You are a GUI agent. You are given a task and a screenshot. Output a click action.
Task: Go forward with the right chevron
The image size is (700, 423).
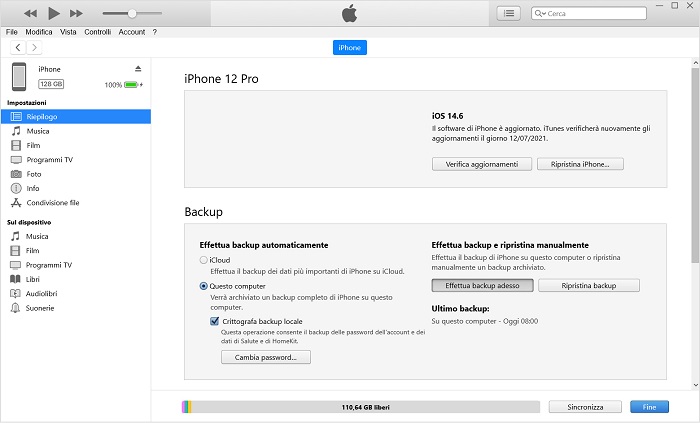tap(34, 47)
